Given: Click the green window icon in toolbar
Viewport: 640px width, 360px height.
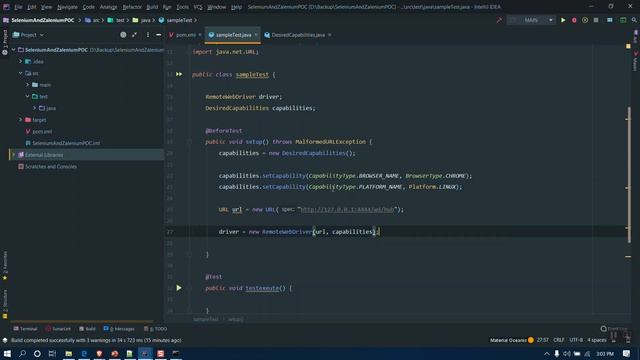Looking at the screenshot, I should pos(623,20).
